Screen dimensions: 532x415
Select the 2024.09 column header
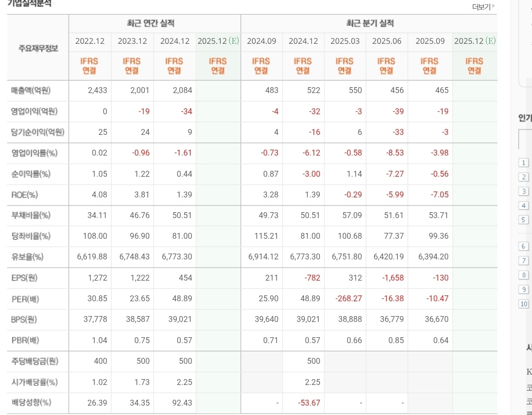pos(262,41)
